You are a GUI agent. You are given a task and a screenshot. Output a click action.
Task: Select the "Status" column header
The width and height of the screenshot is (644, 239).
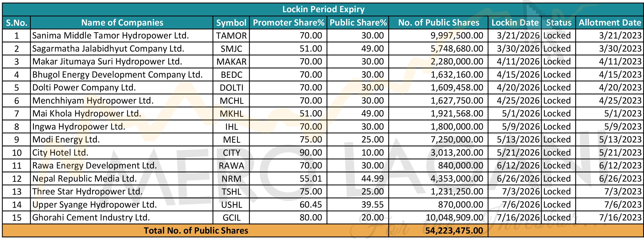(558, 23)
